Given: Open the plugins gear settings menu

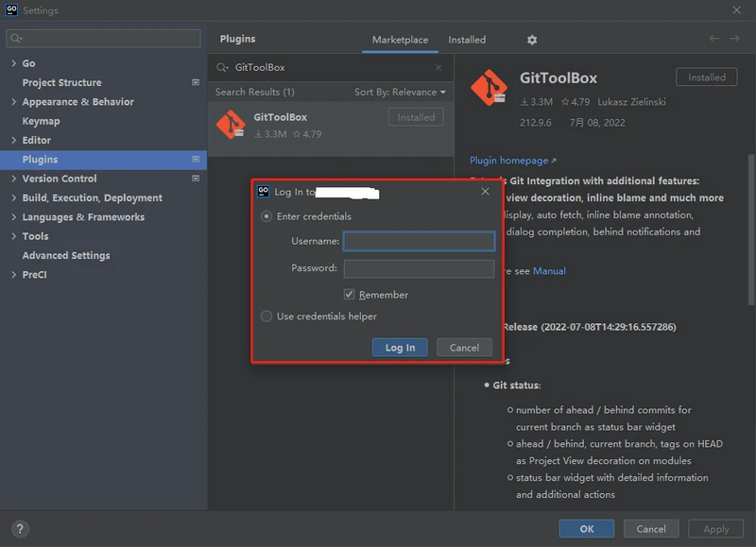Looking at the screenshot, I should point(532,40).
